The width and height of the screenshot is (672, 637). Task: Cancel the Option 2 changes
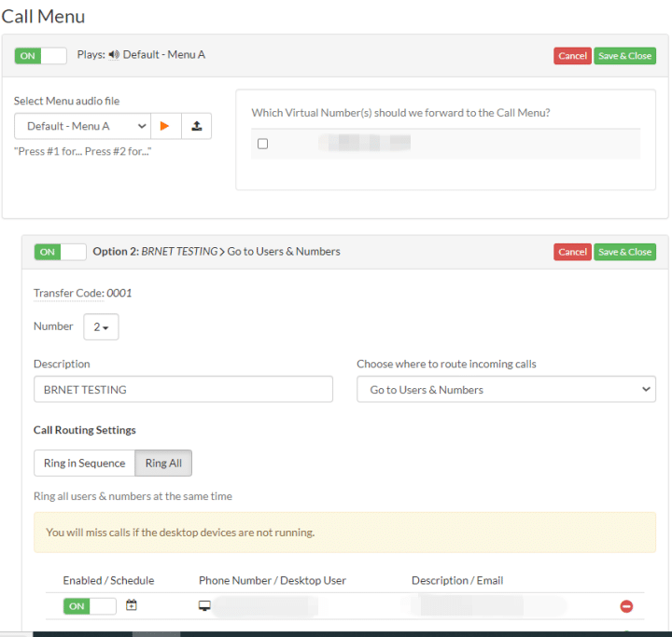(572, 252)
